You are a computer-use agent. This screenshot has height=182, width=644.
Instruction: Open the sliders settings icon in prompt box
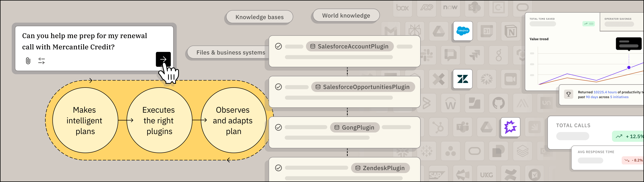(x=42, y=61)
